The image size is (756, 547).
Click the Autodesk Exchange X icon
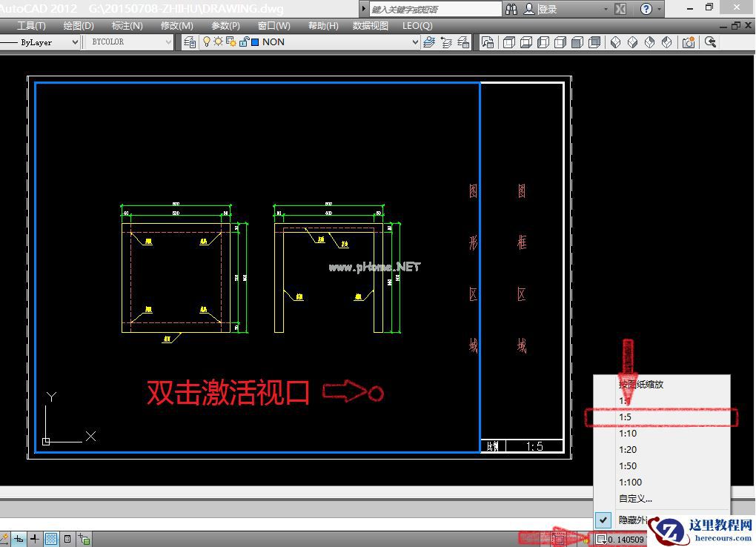point(620,9)
